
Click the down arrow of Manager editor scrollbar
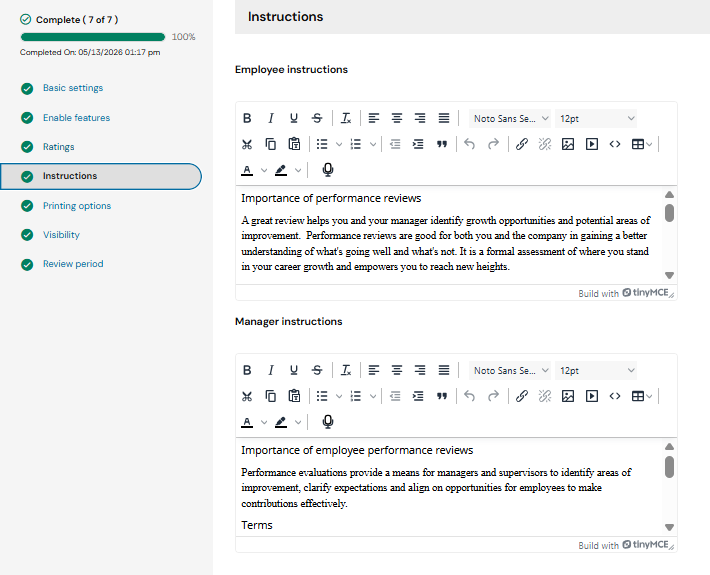click(669, 527)
